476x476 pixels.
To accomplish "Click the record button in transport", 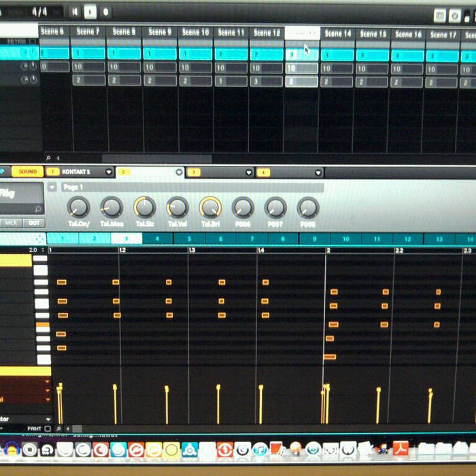I will coord(105,12).
